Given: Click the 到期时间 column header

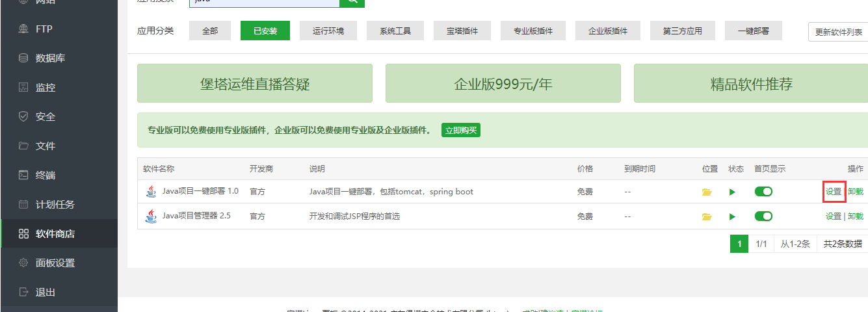Looking at the screenshot, I should [640, 169].
